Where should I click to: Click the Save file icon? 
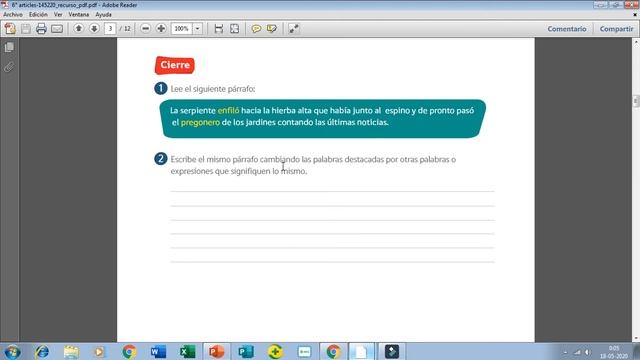pyautogui.click(x=26, y=29)
